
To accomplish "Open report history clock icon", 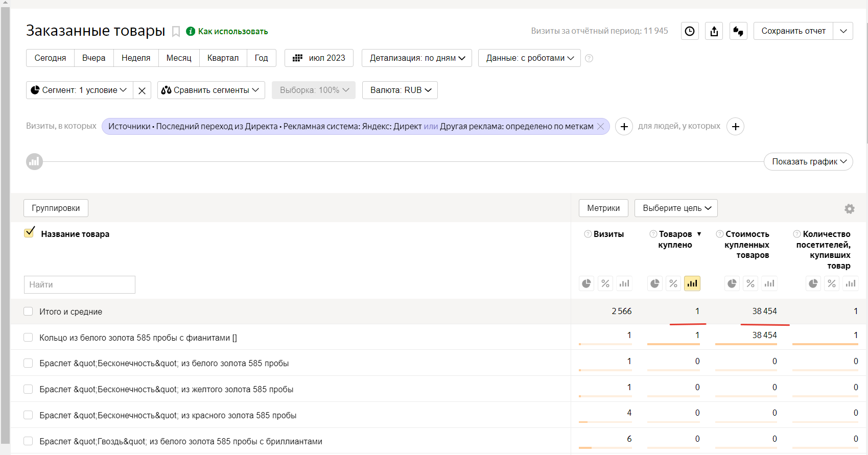I will pos(690,31).
